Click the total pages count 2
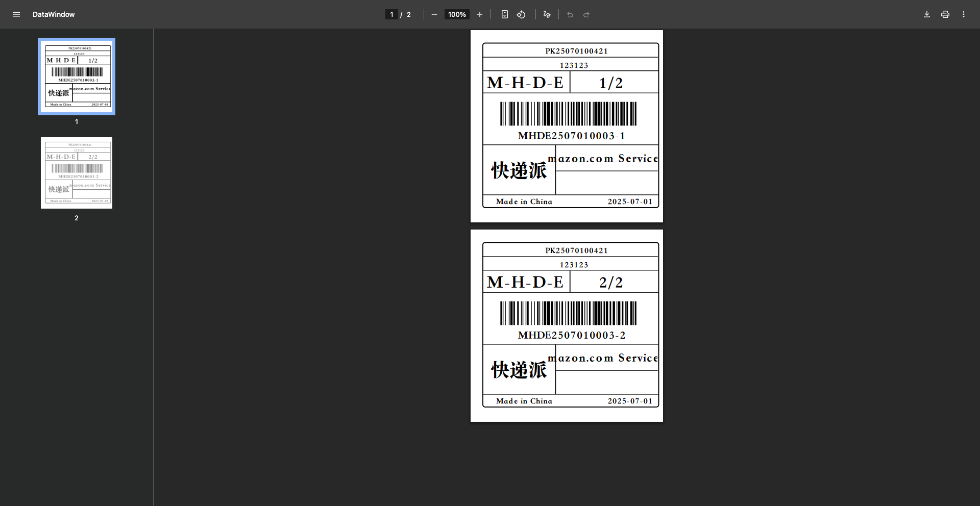Viewport: 980px width, 506px height. click(x=409, y=14)
